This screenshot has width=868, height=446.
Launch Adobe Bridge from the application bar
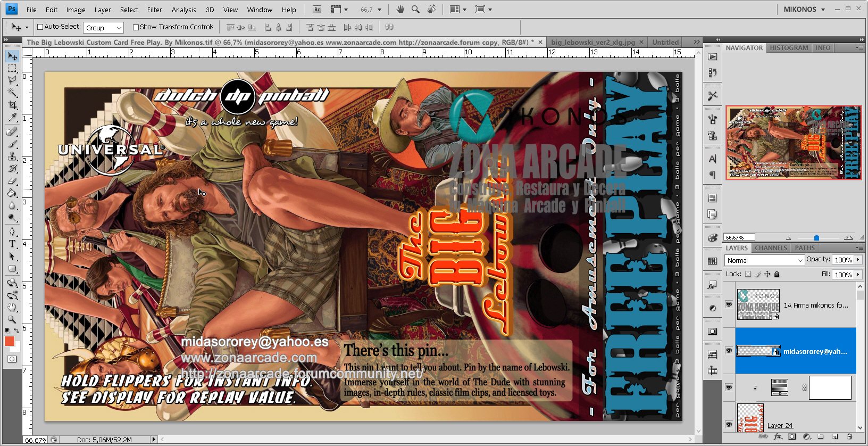(x=317, y=10)
